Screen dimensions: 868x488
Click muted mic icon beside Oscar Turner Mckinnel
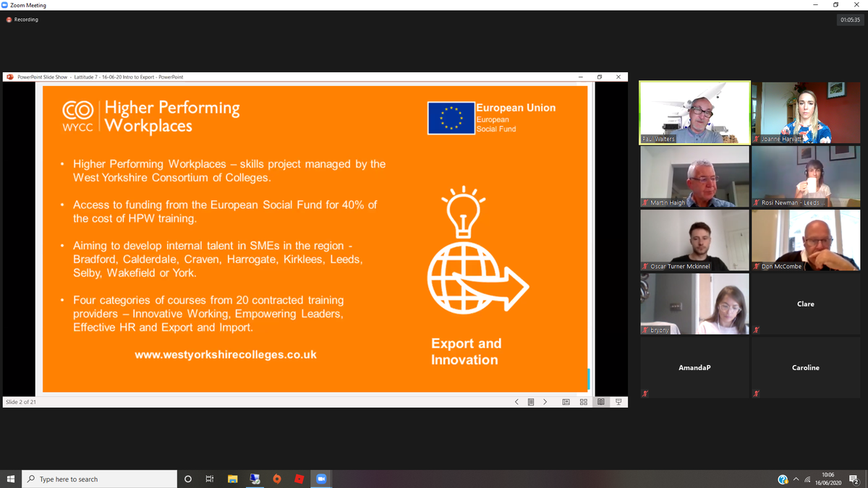coord(645,266)
